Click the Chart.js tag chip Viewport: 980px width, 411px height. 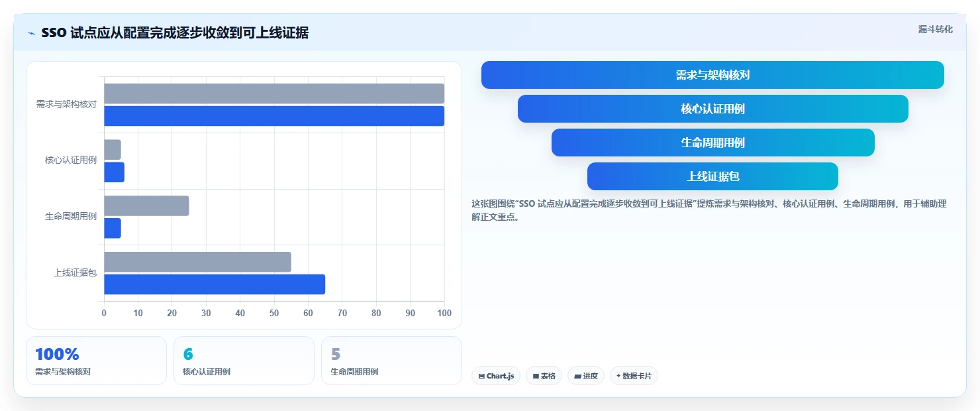pos(496,376)
